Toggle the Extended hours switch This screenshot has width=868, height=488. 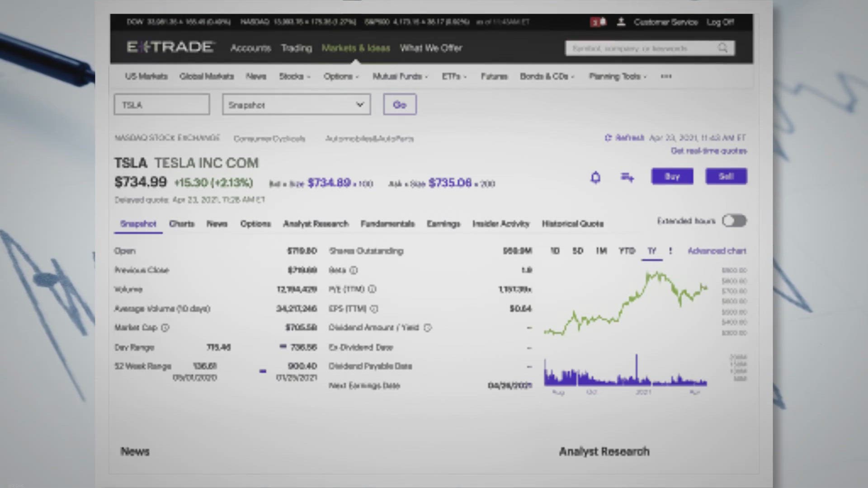(x=734, y=221)
